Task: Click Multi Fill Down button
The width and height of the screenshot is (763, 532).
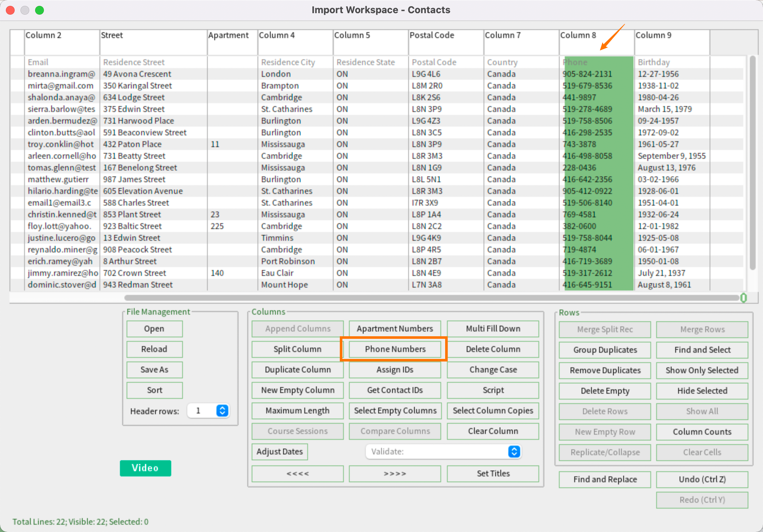Action: [493, 329]
